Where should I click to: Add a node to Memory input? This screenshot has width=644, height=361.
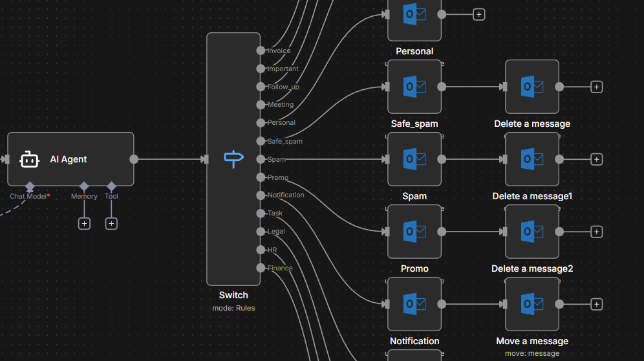[x=84, y=223]
